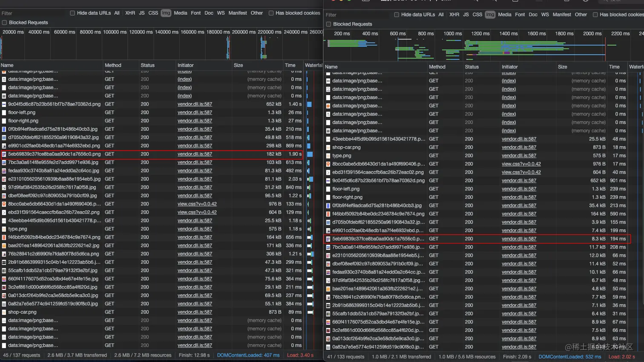Select the Font filter in right panel

pos(520,14)
